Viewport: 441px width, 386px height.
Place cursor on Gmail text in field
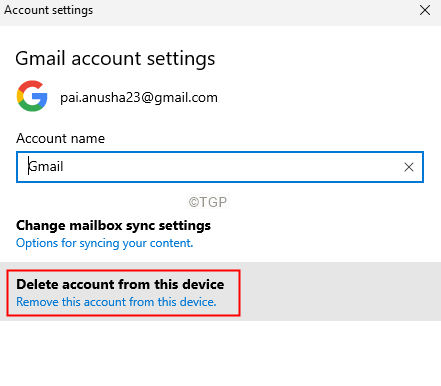[46, 166]
